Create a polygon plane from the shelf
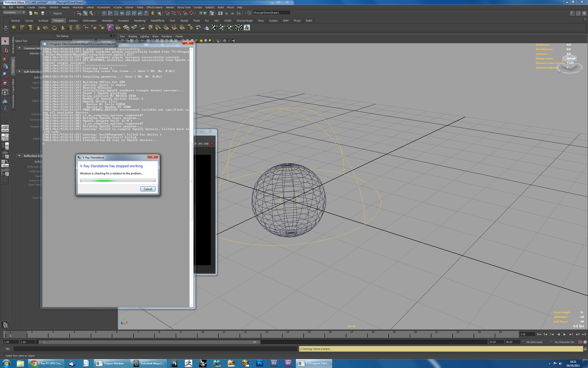 tap(46, 28)
